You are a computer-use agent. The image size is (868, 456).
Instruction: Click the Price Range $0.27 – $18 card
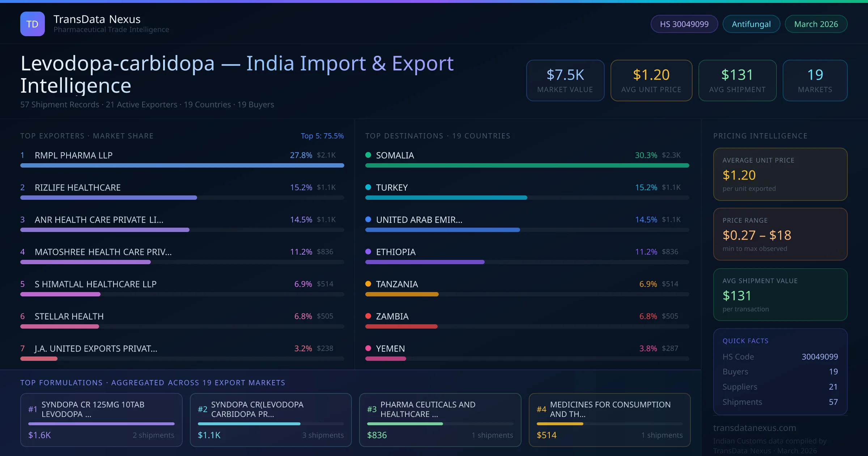[780, 234]
